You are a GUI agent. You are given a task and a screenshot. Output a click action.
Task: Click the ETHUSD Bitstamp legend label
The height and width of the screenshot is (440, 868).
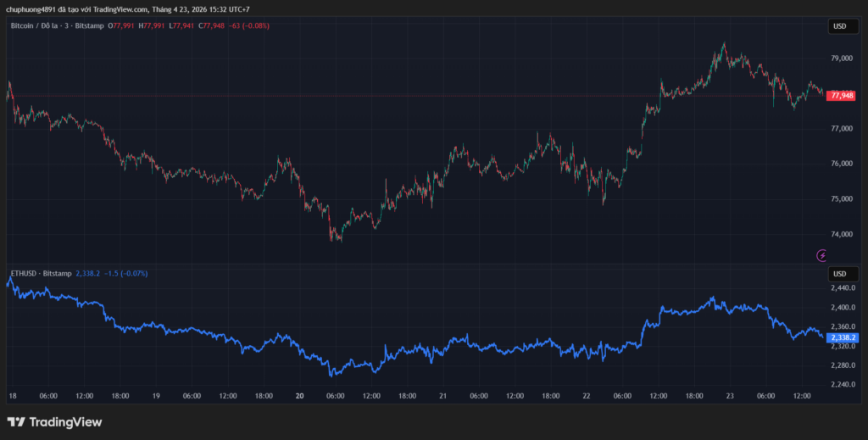(x=40, y=274)
